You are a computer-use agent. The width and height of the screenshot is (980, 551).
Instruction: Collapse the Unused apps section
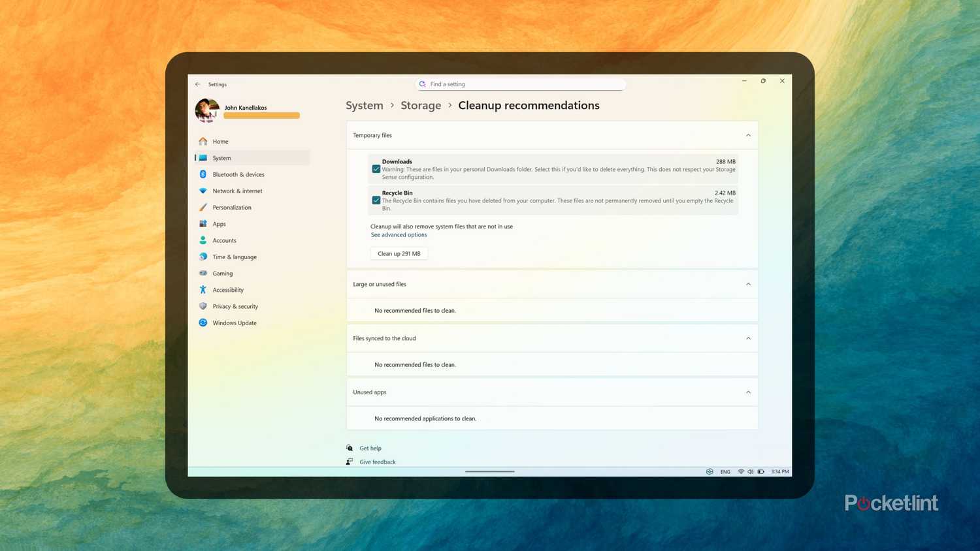pos(748,392)
